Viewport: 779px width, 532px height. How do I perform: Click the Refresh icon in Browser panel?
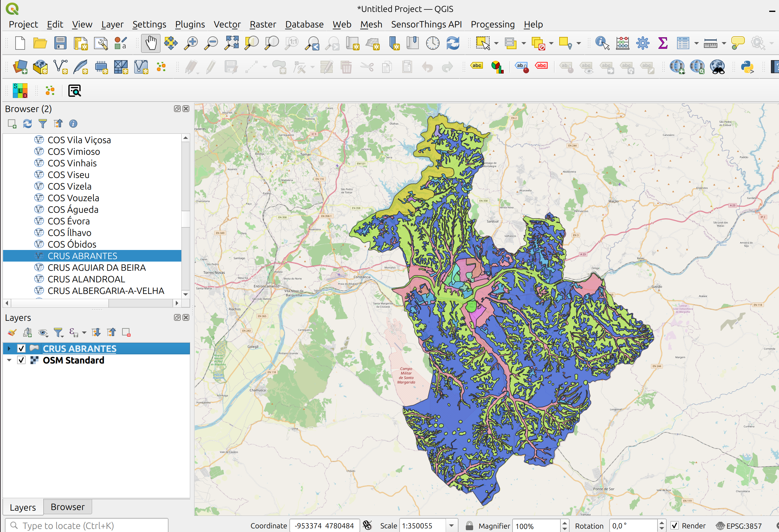click(27, 124)
